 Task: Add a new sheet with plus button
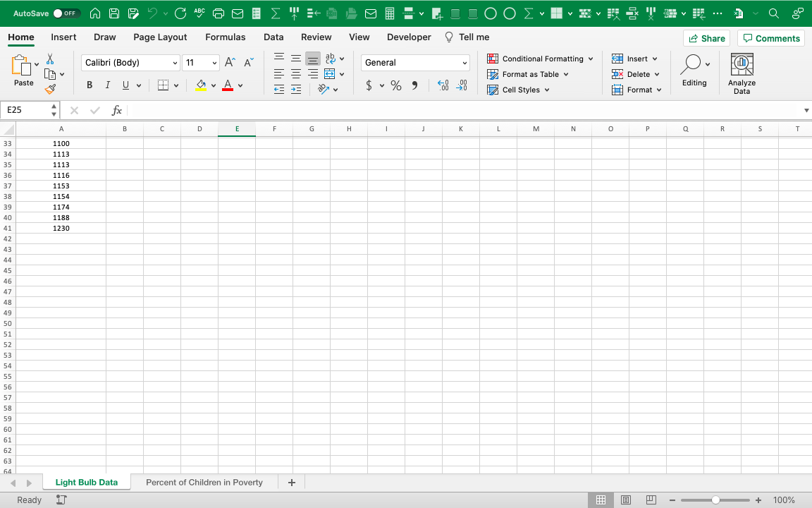292,483
